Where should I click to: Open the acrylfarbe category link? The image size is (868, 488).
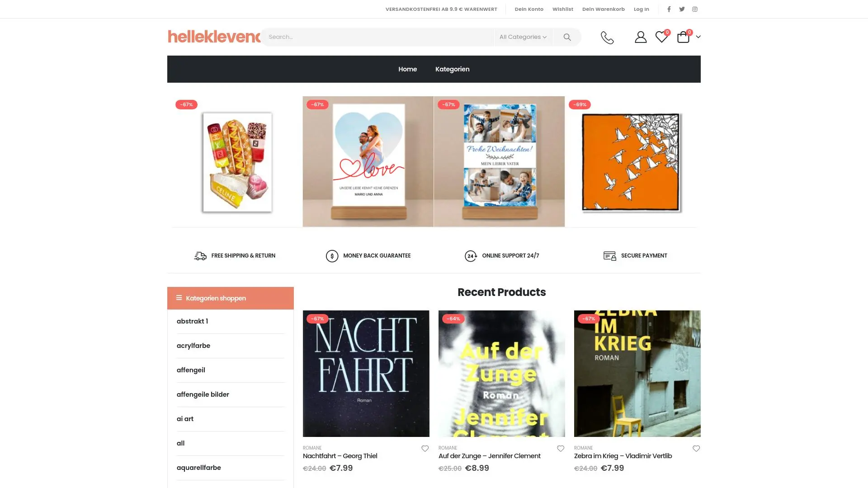tap(193, 346)
